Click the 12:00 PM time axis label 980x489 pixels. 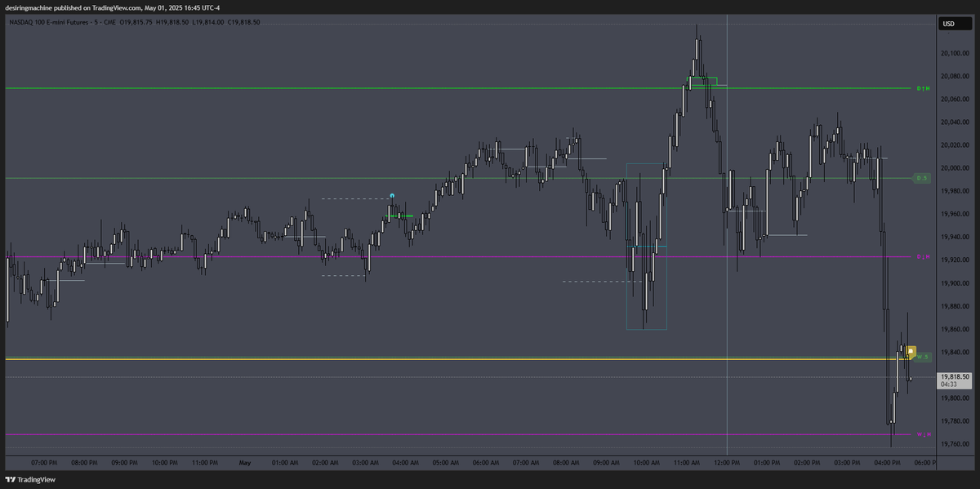pyautogui.click(x=726, y=463)
